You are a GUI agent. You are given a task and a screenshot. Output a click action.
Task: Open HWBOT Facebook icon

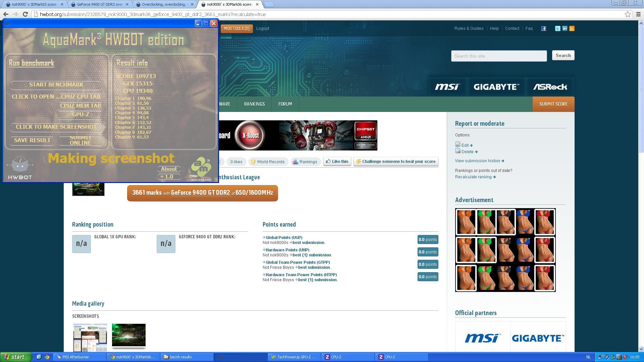point(544,28)
